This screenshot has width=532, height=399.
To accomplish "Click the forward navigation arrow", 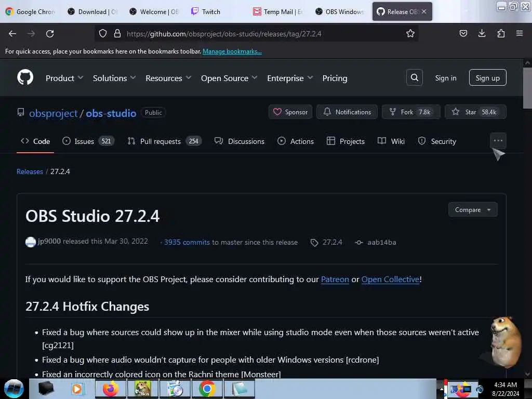I will (31, 34).
